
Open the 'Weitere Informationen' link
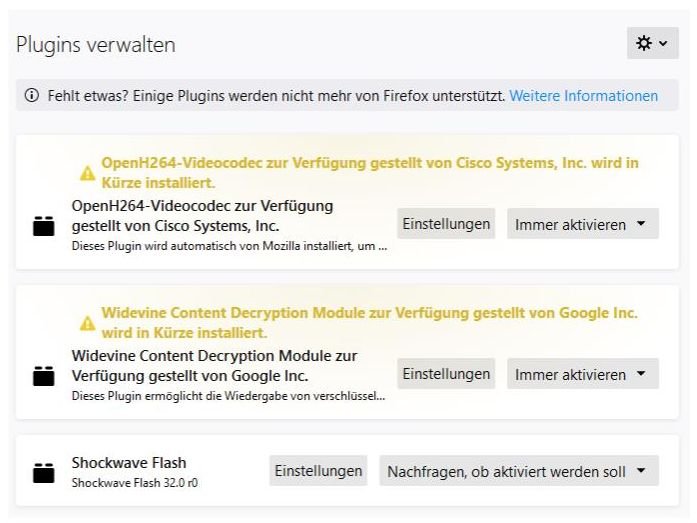coord(584,96)
